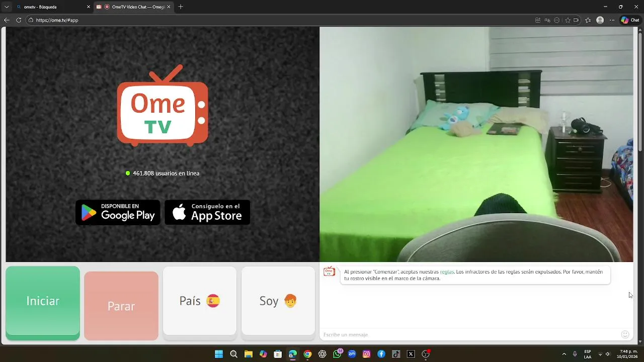Open Facebook from taskbar
This screenshot has width=644, height=362.
[381, 354]
